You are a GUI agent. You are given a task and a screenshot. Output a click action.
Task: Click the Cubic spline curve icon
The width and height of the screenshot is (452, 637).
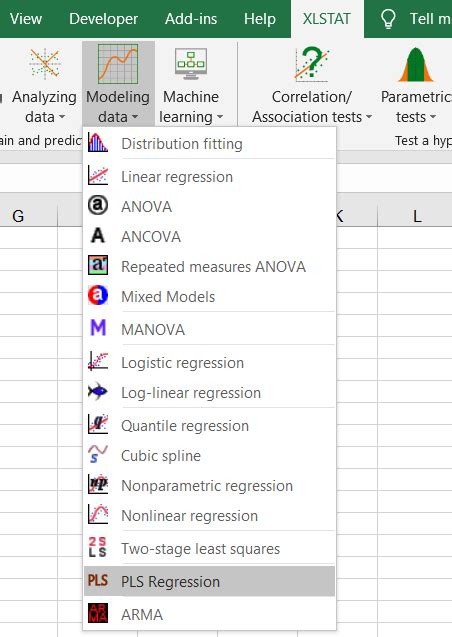[98, 455]
